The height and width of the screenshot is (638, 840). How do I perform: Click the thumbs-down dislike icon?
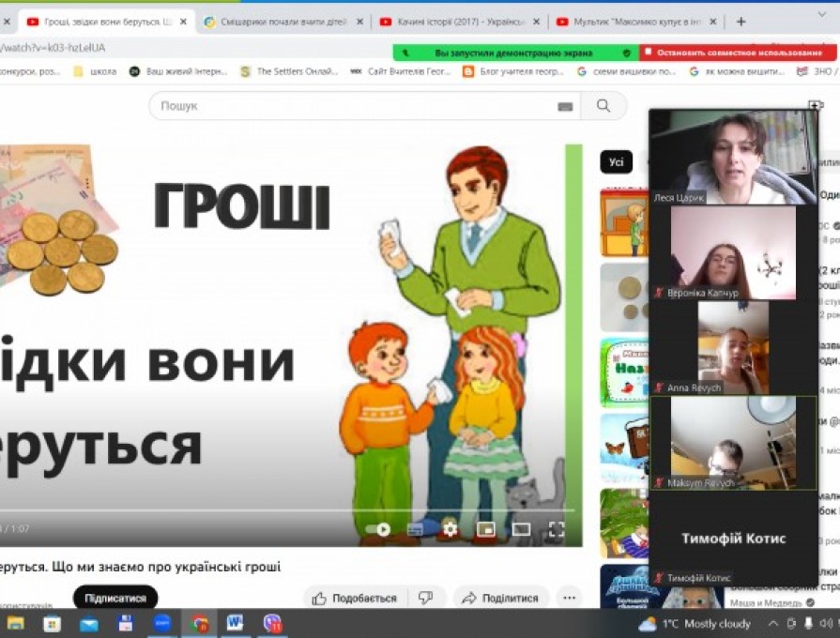pyautogui.click(x=426, y=598)
